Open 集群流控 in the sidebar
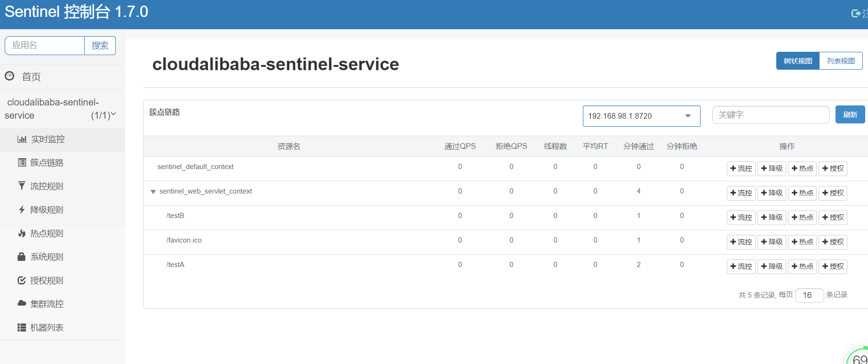Image resolution: width=868 pixels, height=364 pixels. (x=63, y=304)
